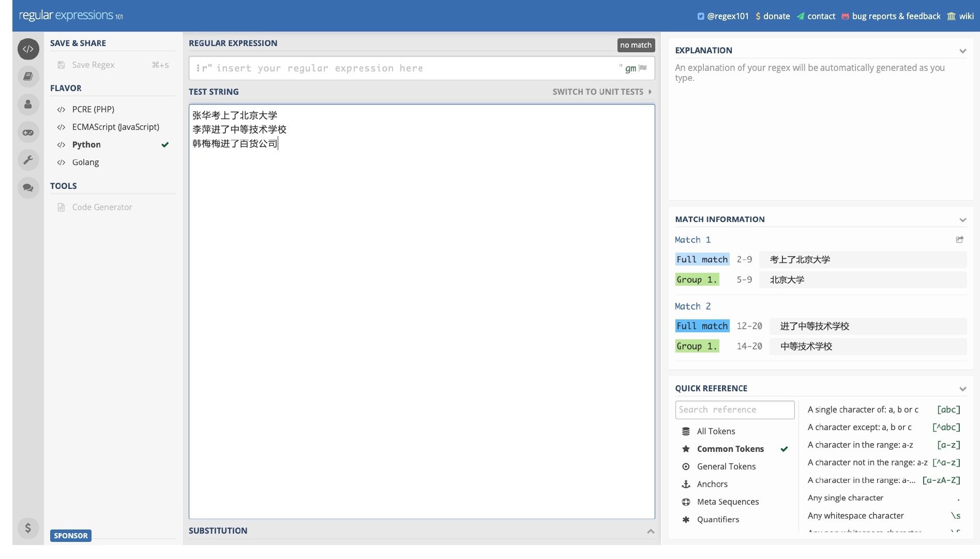Click inside the test string text area

pyautogui.click(x=421, y=312)
